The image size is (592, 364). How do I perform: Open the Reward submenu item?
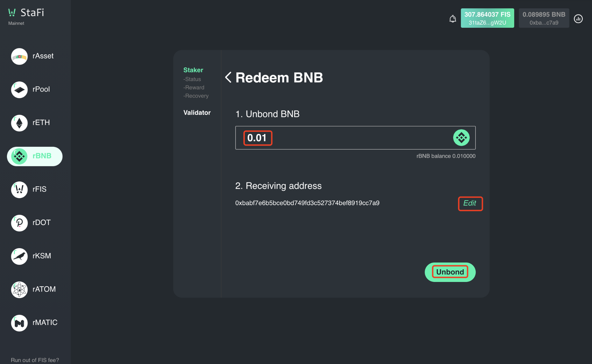tap(195, 88)
